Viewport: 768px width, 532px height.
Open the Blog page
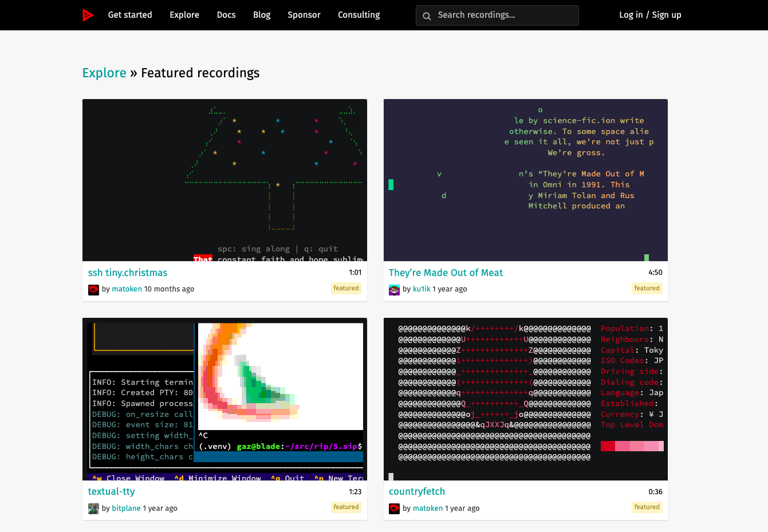pos(262,15)
